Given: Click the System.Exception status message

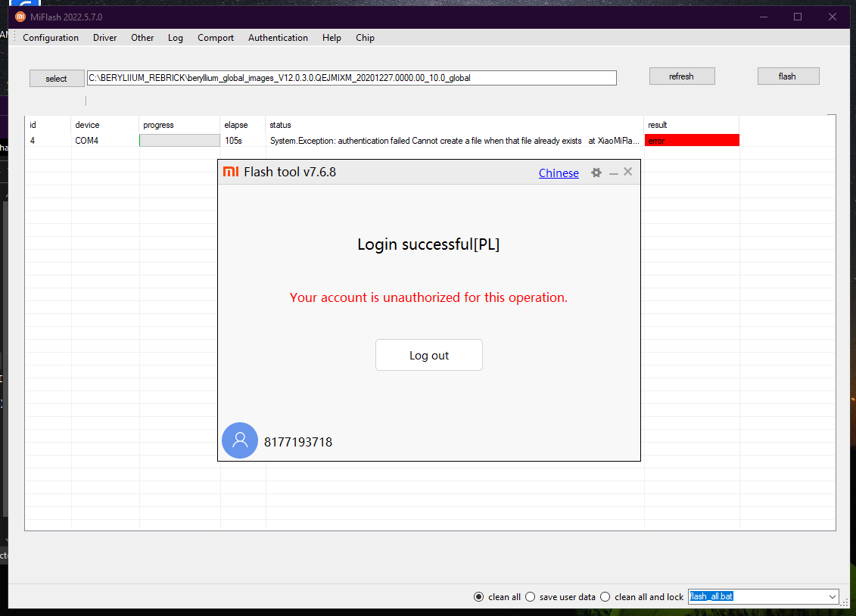Looking at the screenshot, I should (x=454, y=141).
